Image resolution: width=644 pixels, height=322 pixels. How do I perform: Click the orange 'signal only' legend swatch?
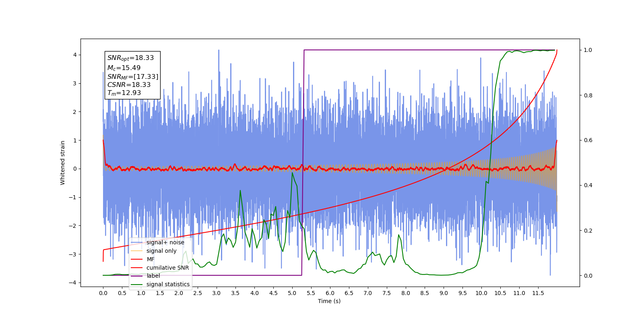coord(137,251)
